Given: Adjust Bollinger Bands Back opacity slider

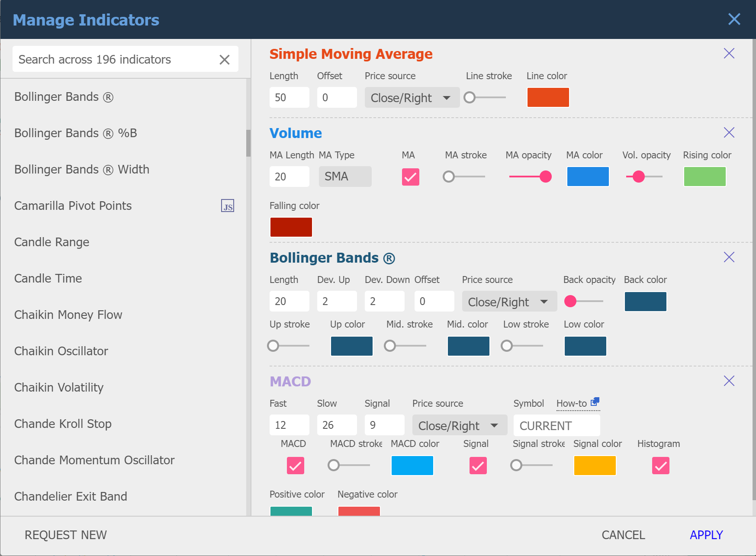Looking at the screenshot, I should tap(584, 301).
